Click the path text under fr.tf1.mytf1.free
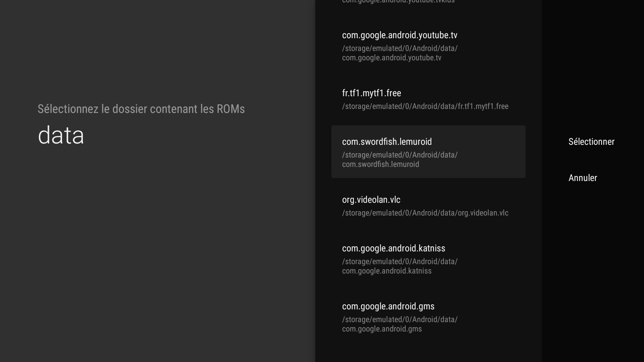 click(x=425, y=106)
